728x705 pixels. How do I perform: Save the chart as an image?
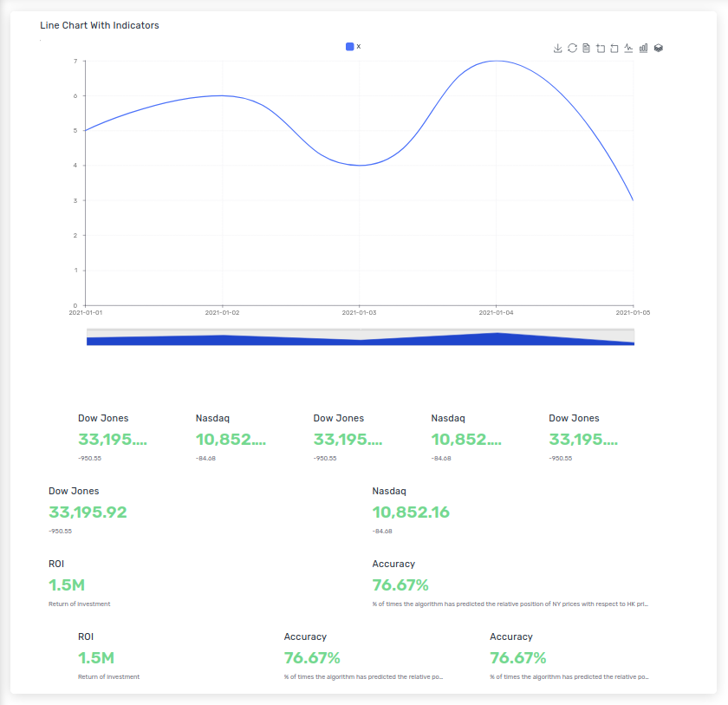(558, 48)
